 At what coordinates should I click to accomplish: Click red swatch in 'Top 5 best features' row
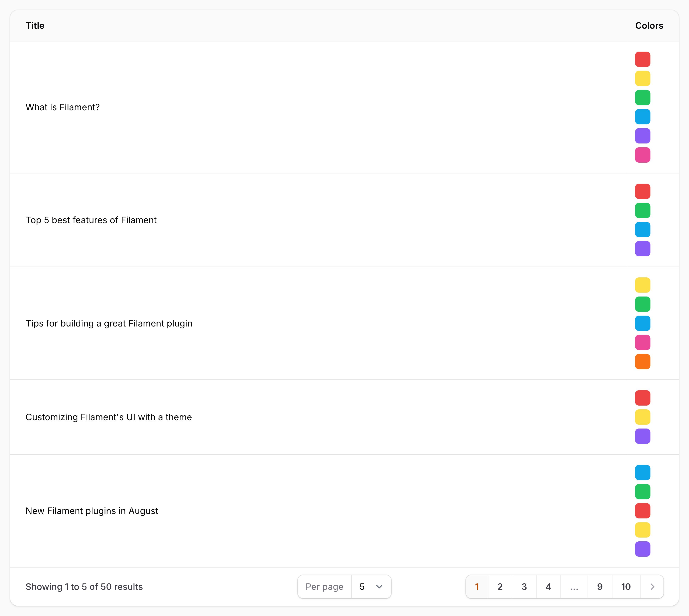643,191
